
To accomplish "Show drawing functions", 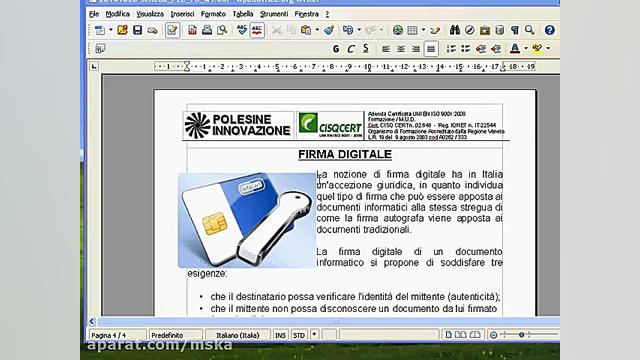I will click(435, 30).
